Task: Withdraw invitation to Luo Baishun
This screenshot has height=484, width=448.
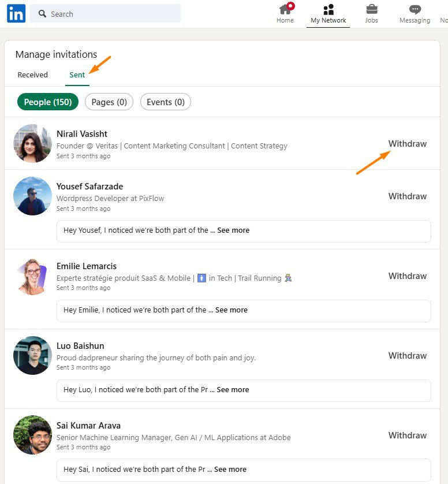Action: [407, 355]
